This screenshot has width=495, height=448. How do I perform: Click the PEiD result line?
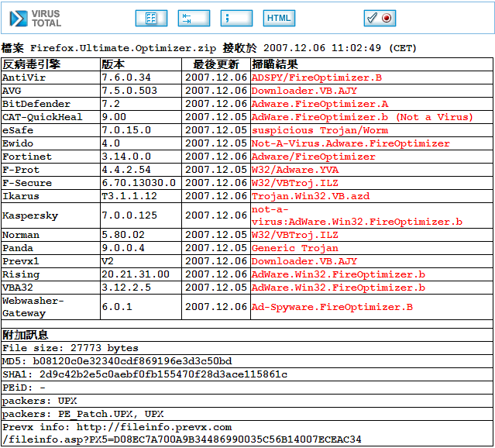click(24, 388)
